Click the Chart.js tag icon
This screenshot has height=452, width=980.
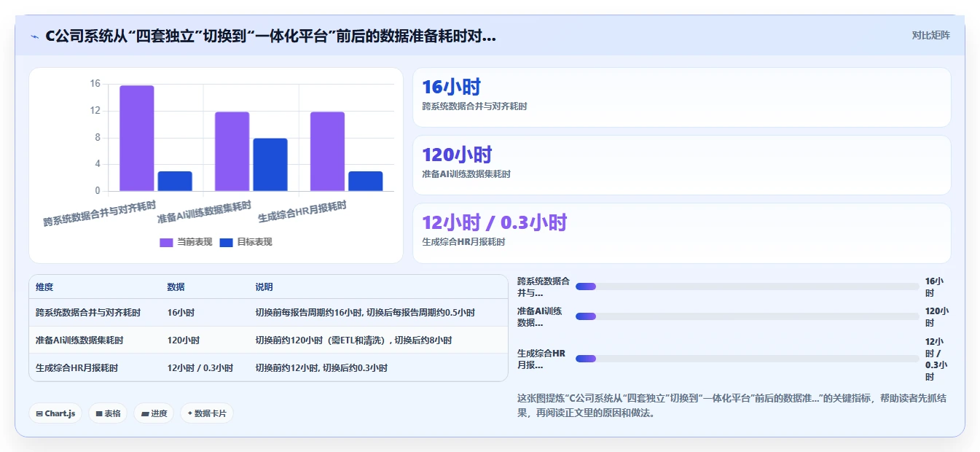(x=39, y=413)
